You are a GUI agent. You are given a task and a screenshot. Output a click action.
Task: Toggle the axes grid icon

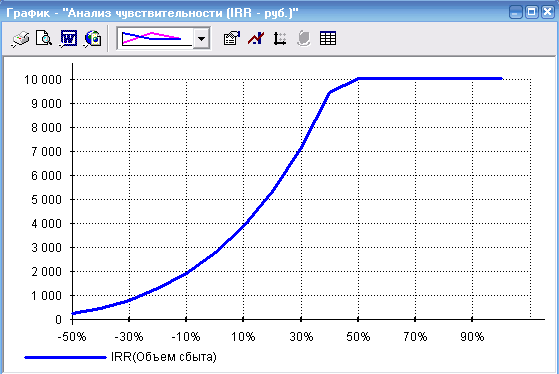280,39
